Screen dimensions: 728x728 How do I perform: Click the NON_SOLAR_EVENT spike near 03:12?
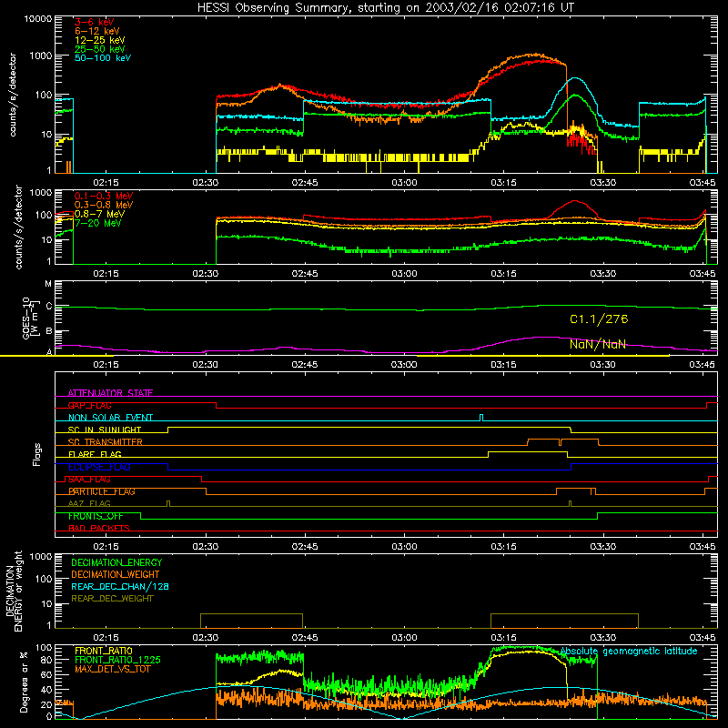click(481, 417)
